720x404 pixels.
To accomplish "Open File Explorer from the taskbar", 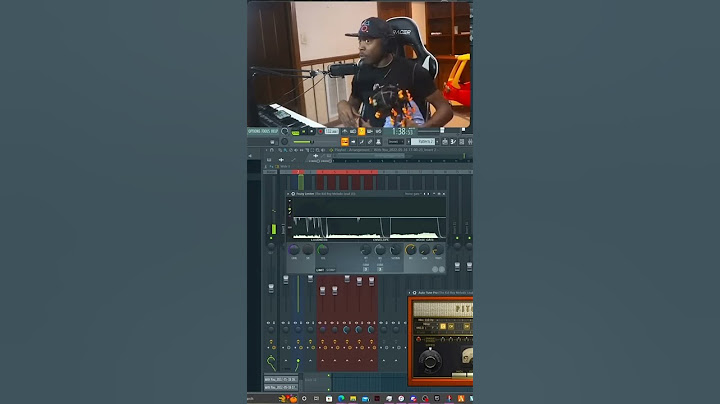I will tap(353, 398).
